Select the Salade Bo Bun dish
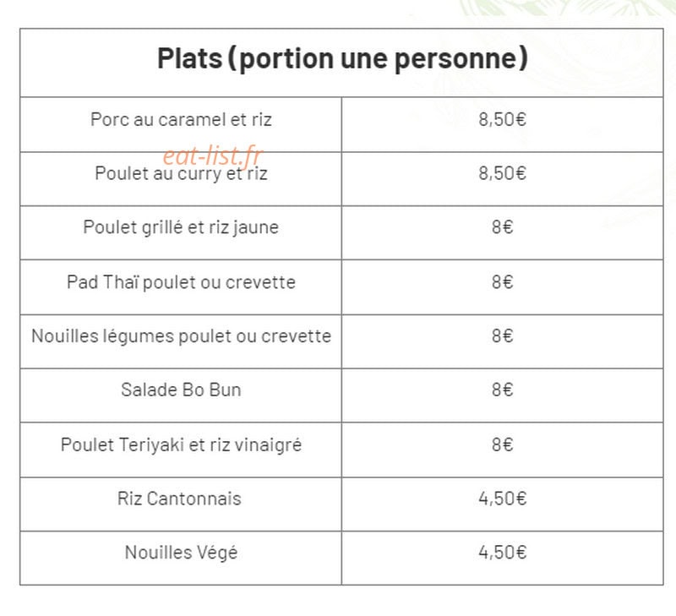676x616 pixels. click(181, 390)
